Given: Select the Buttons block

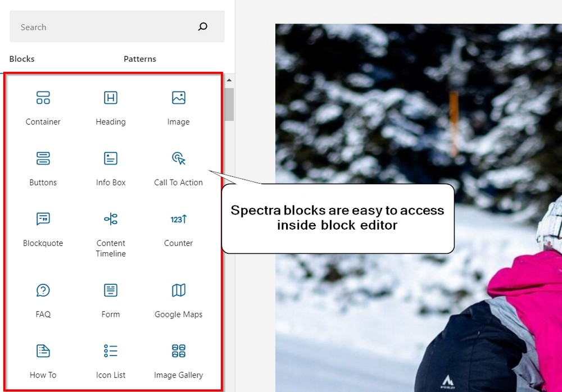Looking at the screenshot, I should (43, 167).
